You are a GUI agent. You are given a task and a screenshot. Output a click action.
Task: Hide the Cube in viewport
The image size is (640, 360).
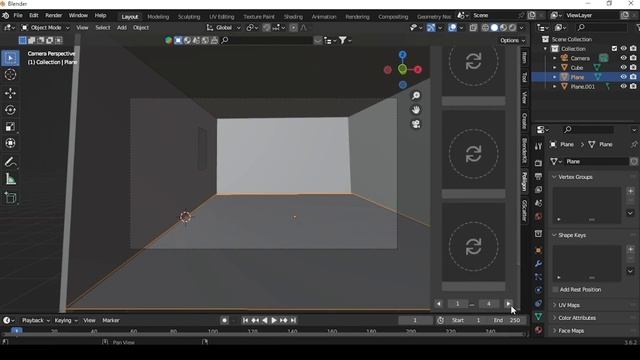tap(623, 67)
